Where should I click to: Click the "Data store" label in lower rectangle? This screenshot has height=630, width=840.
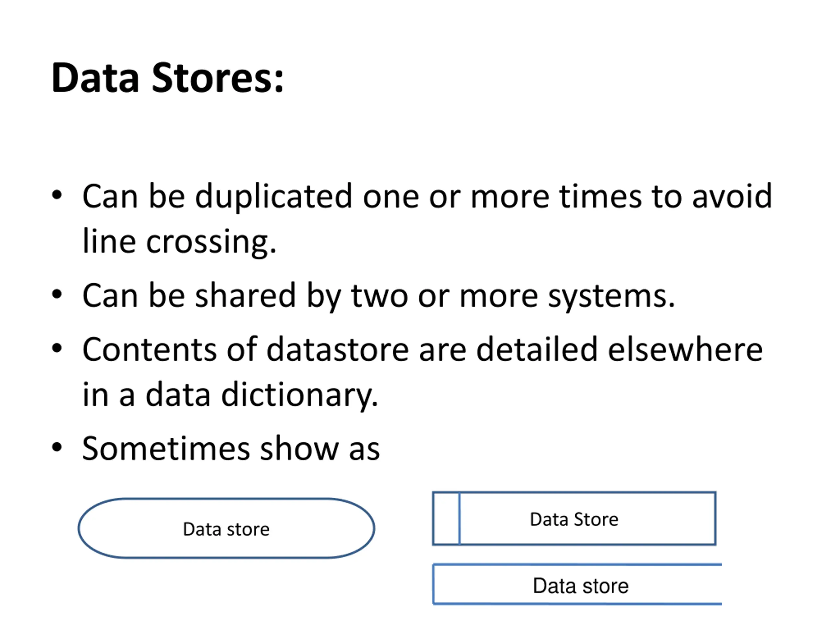pos(581,586)
